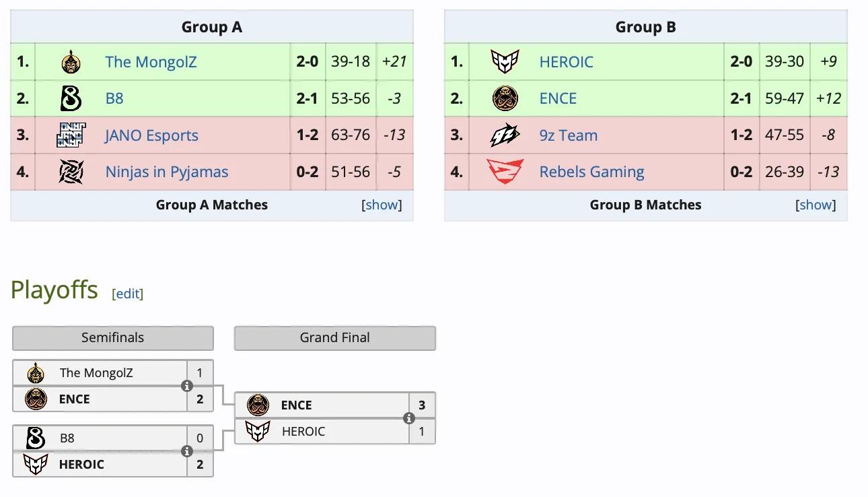Select ENCE in the Grand Final bracket
This screenshot has height=497, width=868.
[296, 405]
